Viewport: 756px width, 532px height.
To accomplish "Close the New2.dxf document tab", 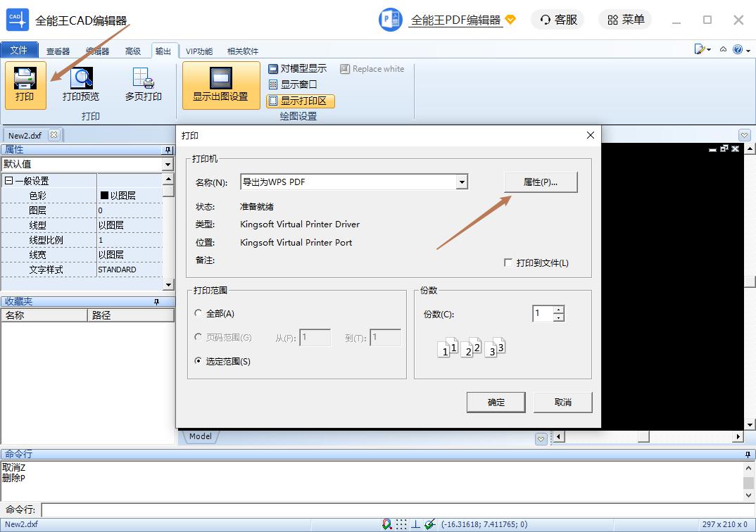I will (54, 135).
